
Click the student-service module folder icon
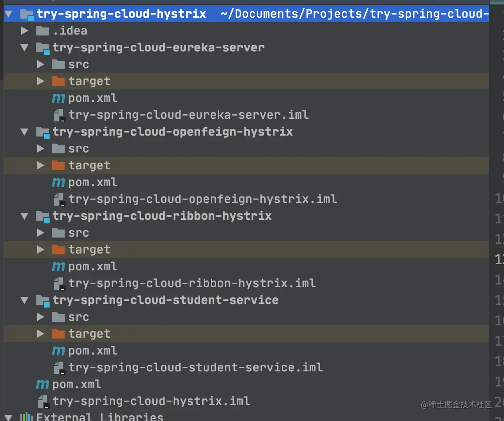[43, 301]
